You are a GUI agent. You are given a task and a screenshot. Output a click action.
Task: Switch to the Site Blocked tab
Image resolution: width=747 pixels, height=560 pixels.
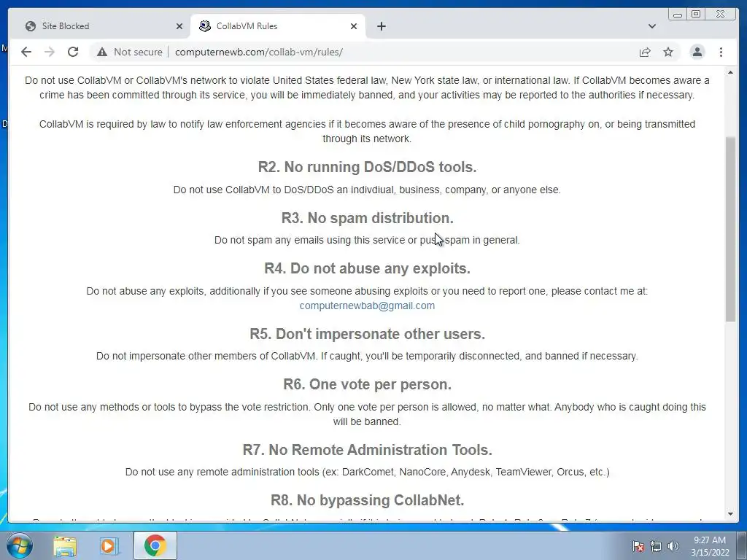pos(98,26)
